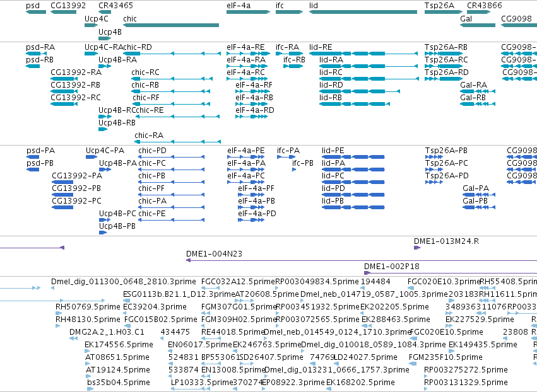Select protein label Ucp4C-PA
This screenshot has height=392, width=537.
tap(105, 151)
